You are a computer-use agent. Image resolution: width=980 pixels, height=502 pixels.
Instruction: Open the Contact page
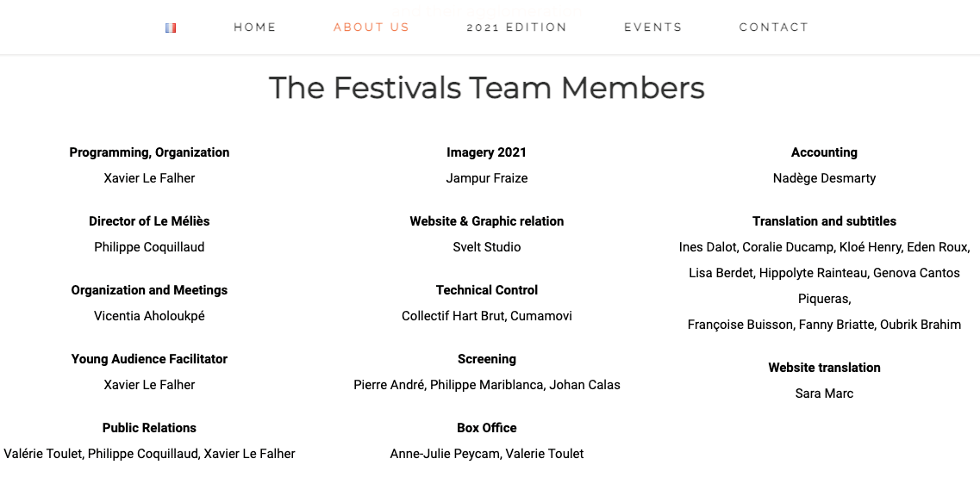click(774, 28)
